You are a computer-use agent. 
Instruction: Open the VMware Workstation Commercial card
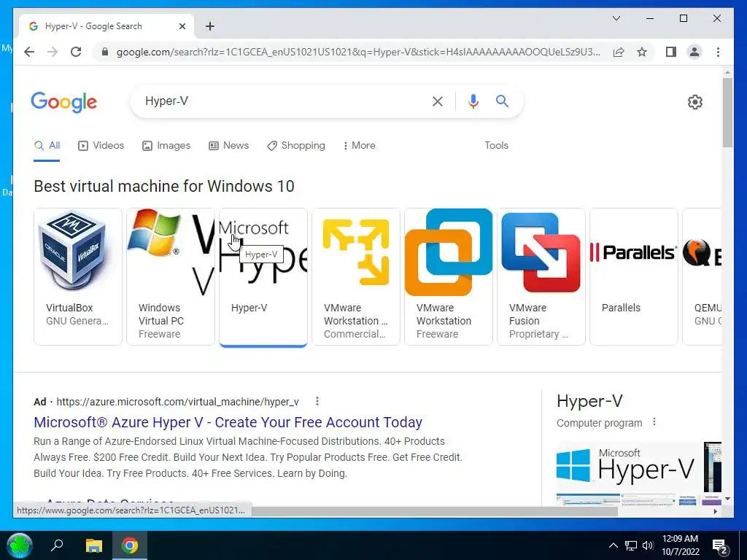pyautogui.click(x=356, y=276)
